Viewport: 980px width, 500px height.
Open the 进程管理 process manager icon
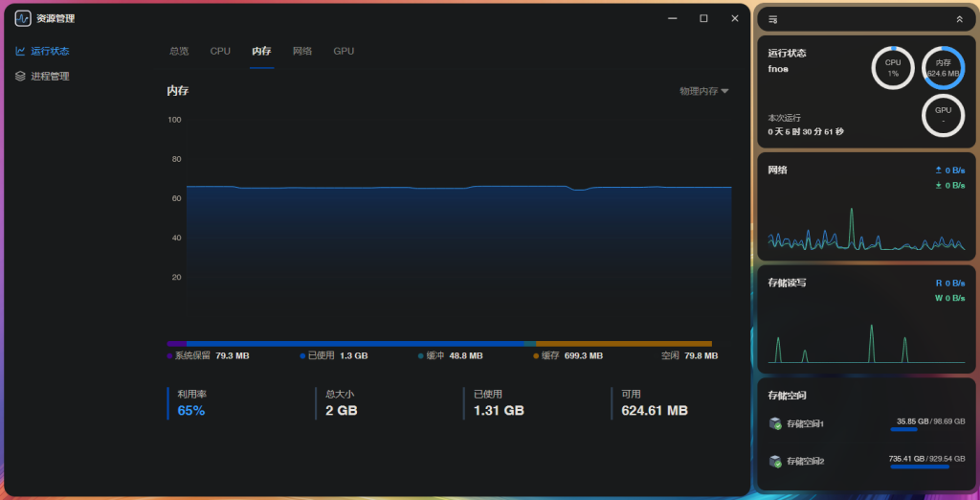click(21, 76)
